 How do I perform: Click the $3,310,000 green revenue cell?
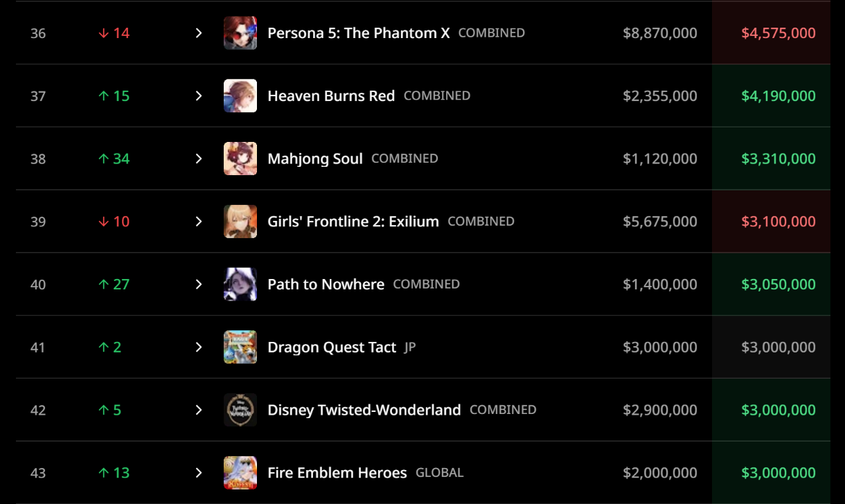(x=771, y=159)
